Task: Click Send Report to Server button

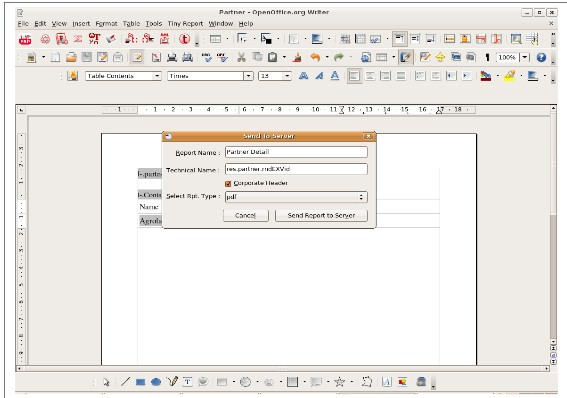Action: point(321,215)
